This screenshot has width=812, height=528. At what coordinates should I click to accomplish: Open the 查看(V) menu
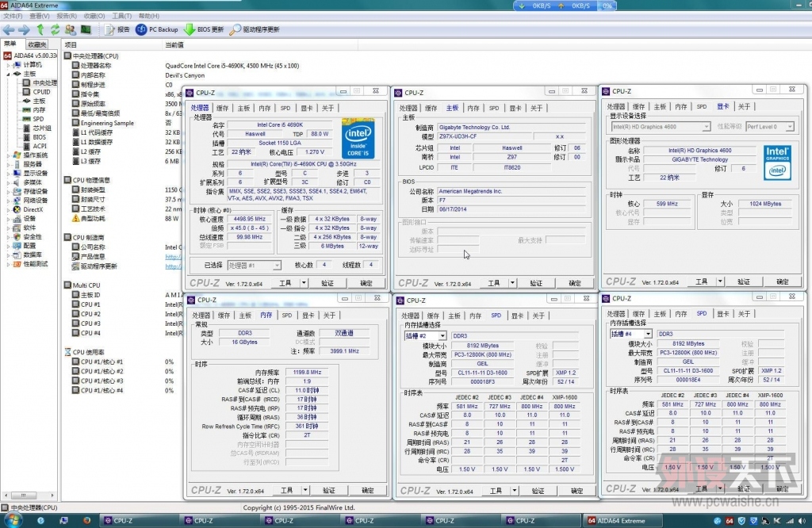pos(40,16)
